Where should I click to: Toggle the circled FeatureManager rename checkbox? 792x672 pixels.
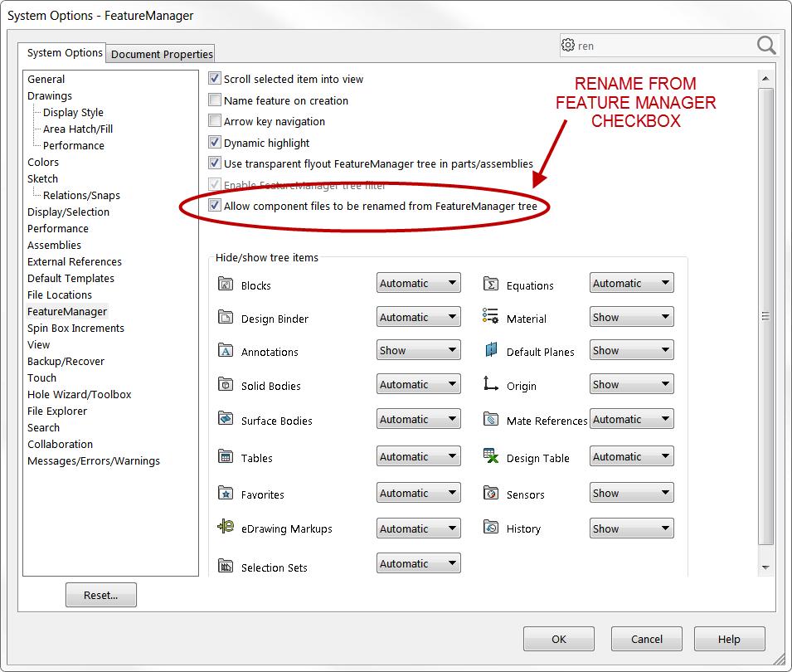pos(215,205)
